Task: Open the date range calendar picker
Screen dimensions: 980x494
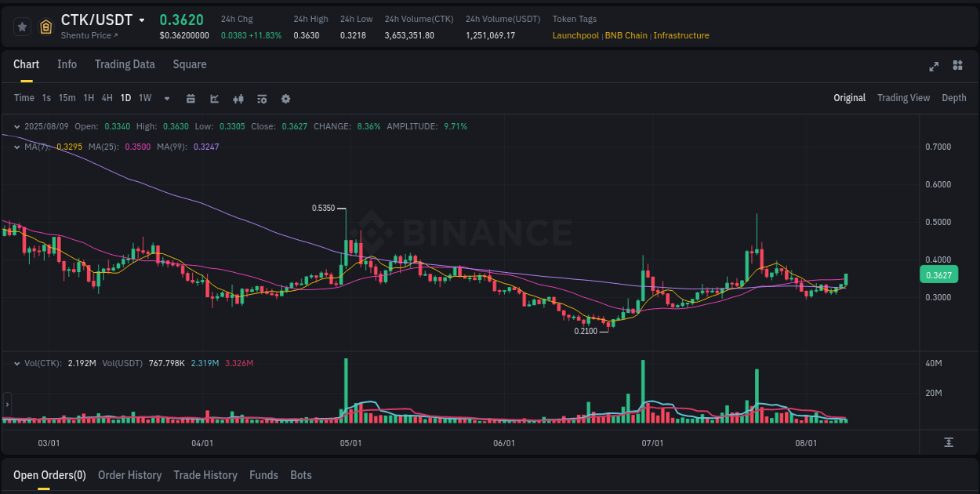Action: click(191, 98)
